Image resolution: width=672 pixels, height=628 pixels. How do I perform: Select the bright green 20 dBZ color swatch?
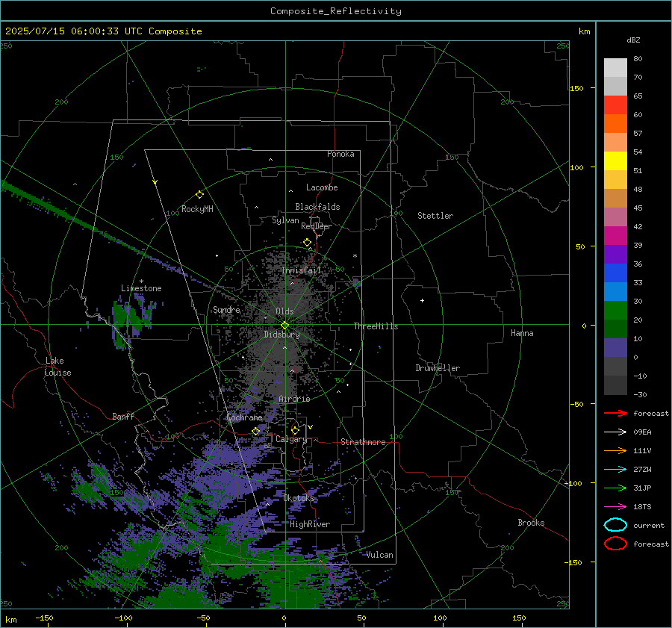pyautogui.click(x=615, y=311)
